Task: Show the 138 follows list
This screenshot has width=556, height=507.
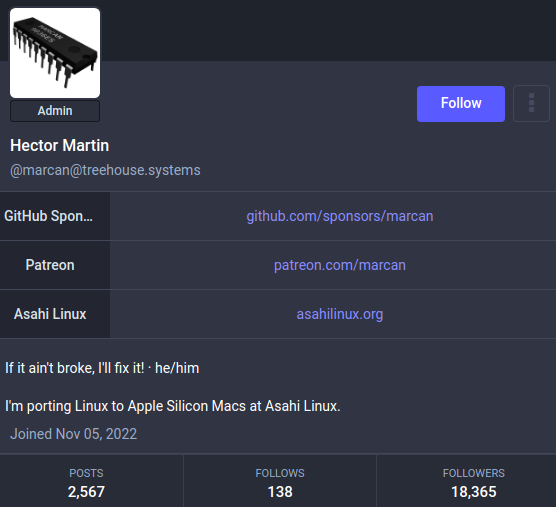Action: [x=280, y=481]
